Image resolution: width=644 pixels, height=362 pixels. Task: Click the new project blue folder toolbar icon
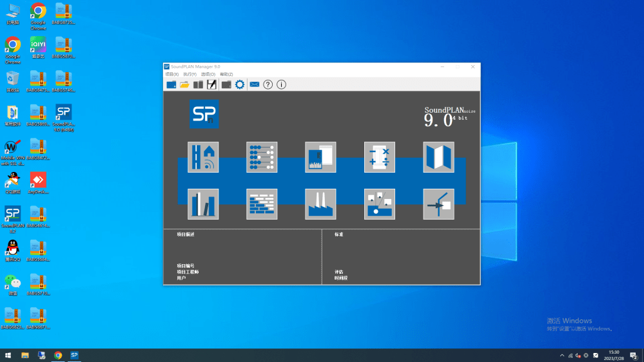click(171, 84)
